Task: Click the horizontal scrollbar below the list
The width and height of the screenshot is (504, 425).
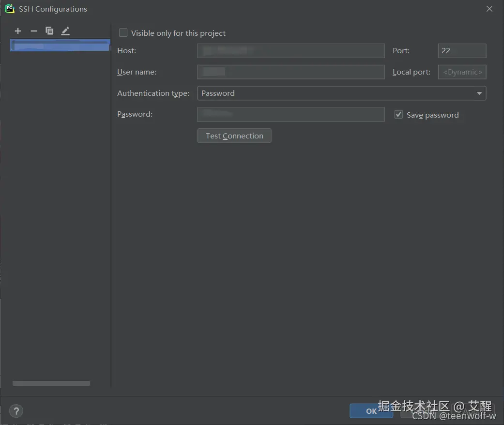Action: pos(51,383)
